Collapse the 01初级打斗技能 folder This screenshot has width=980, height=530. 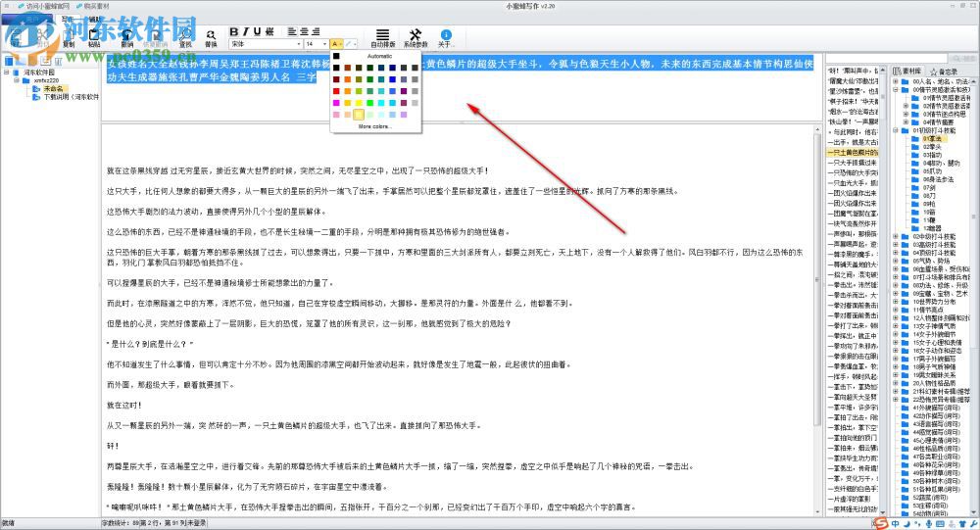tap(896, 130)
